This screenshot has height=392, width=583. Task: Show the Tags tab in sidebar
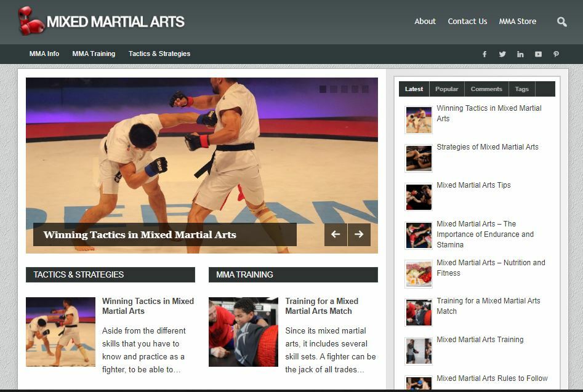point(521,89)
